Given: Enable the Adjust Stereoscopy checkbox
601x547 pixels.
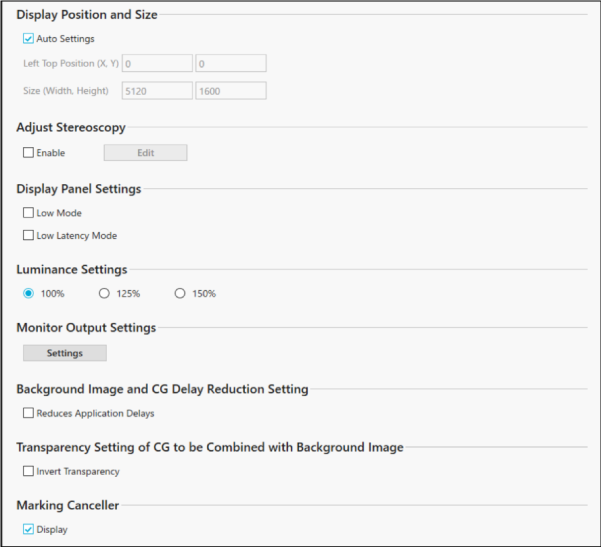Looking at the screenshot, I should click(x=28, y=153).
